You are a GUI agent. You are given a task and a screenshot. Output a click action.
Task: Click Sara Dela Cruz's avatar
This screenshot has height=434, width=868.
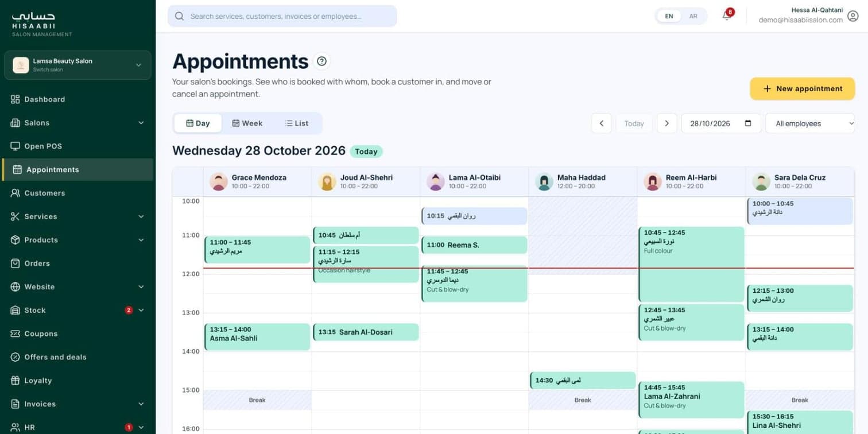[x=761, y=181]
